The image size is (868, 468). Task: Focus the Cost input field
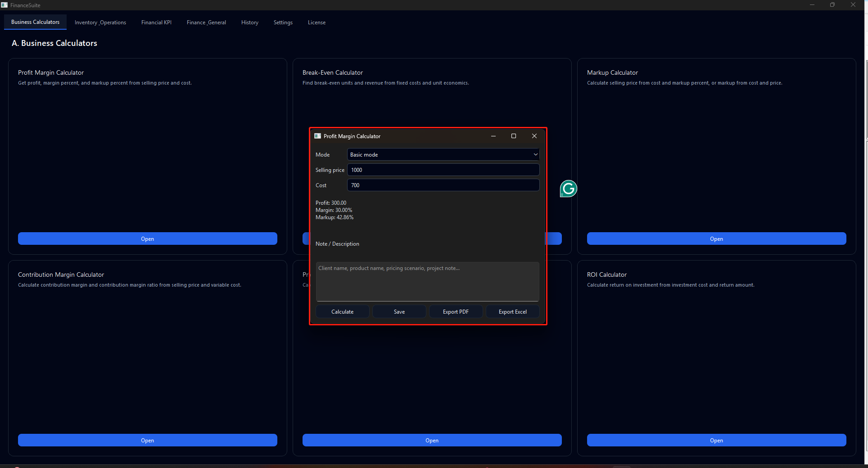(443, 185)
